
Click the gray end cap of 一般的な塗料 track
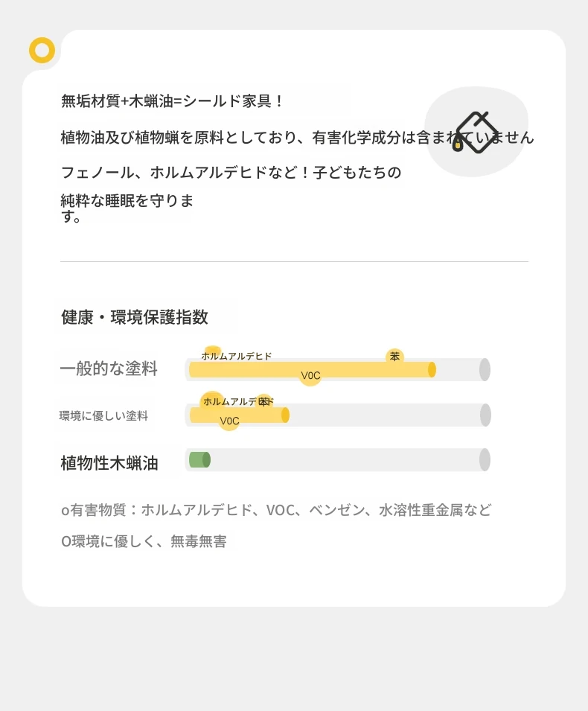tap(485, 369)
